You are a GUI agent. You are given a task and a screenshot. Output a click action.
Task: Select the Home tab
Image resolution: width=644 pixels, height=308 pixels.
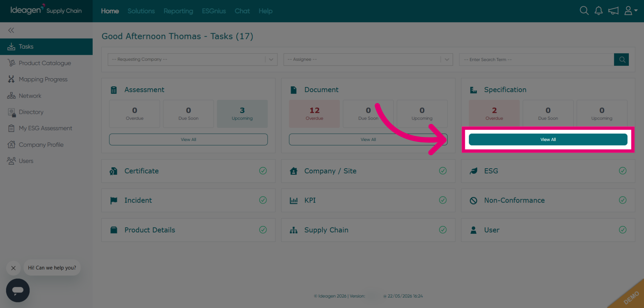pos(110,11)
